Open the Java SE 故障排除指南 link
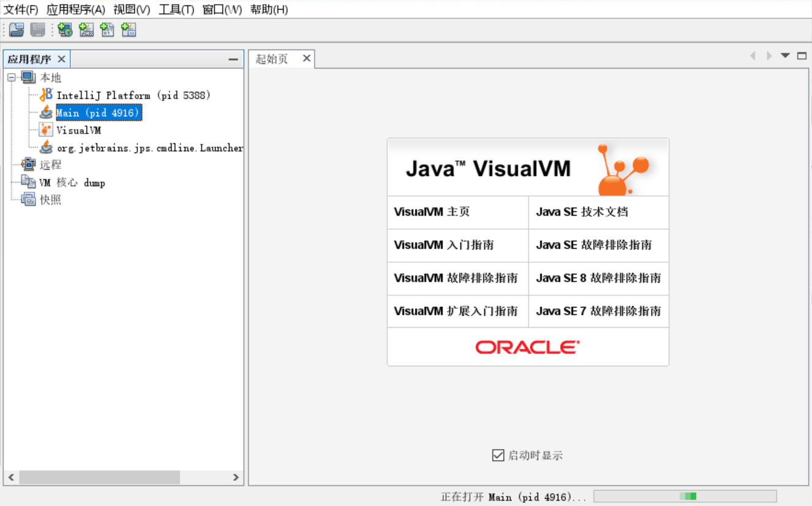This screenshot has width=812, height=506. [594, 245]
